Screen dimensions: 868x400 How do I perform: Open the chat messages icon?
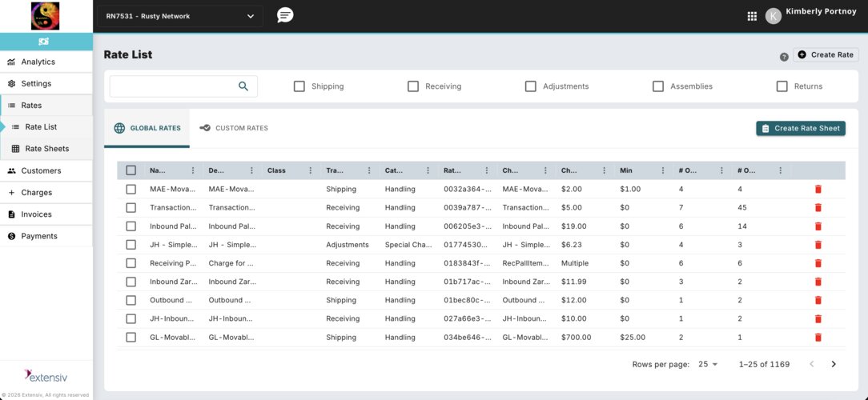click(x=284, y=15)
